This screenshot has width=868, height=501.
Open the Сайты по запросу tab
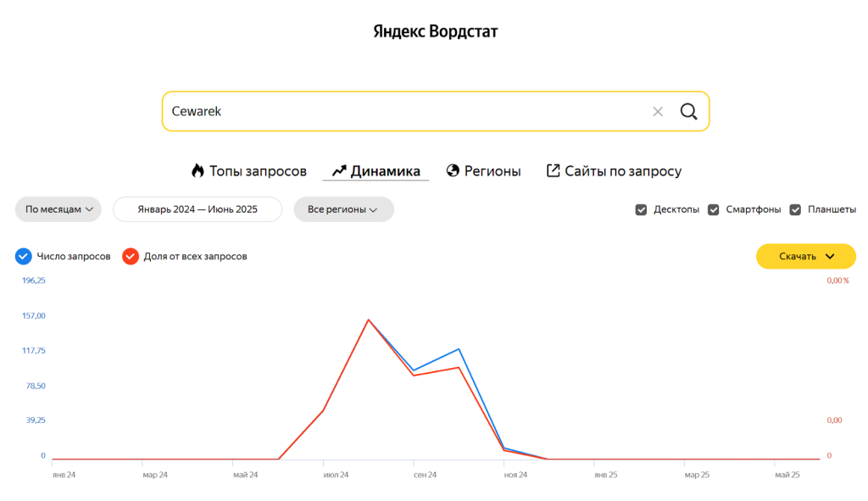(x=623, y=170)
